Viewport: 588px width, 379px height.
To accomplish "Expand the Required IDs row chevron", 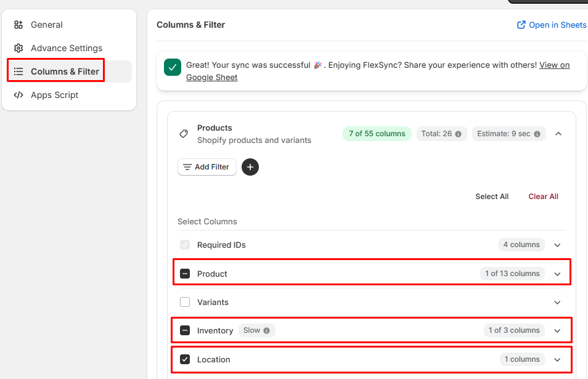I will (558, 245).
